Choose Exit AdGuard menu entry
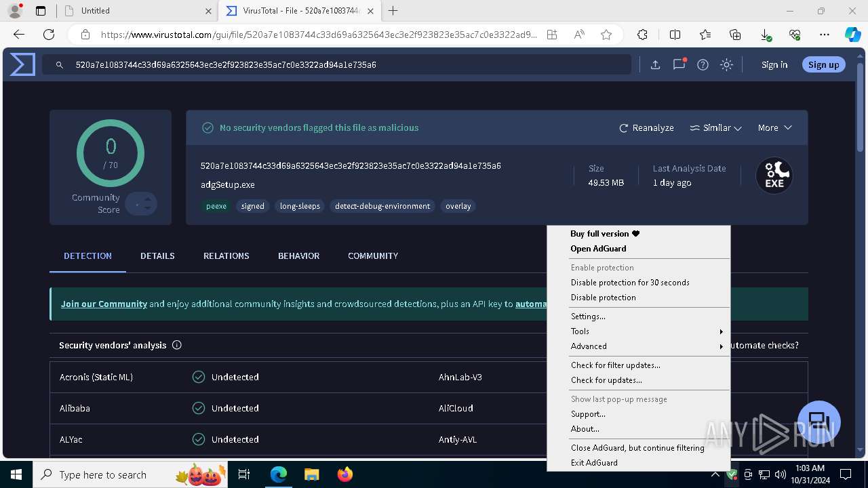Viewport: 868px width, 488px height. (x=638, y=463)
